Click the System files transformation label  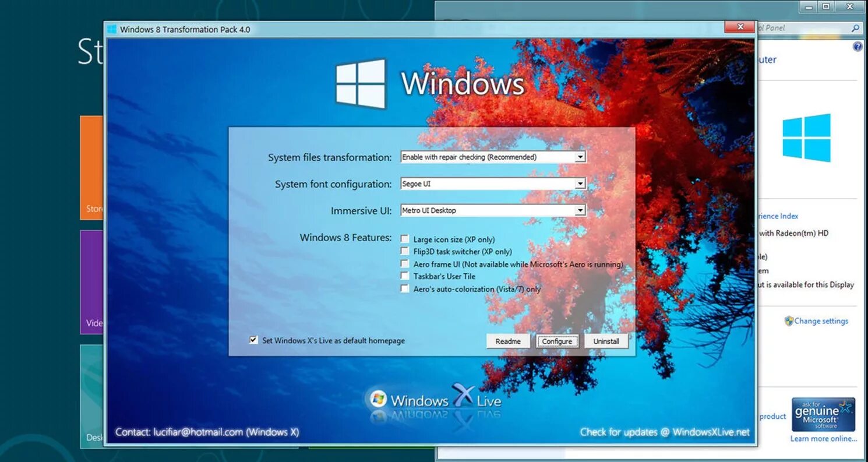click(x=330, y=157)
